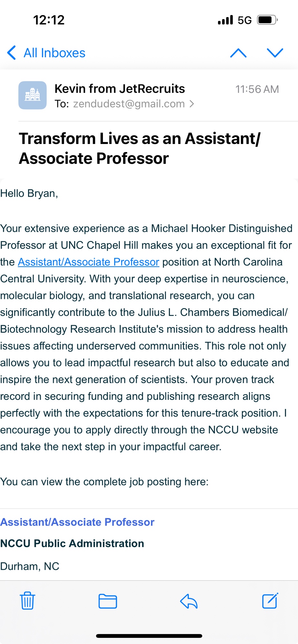Open the job posting title link
Viewport: 298px width, 644px height.
(77, 522)
